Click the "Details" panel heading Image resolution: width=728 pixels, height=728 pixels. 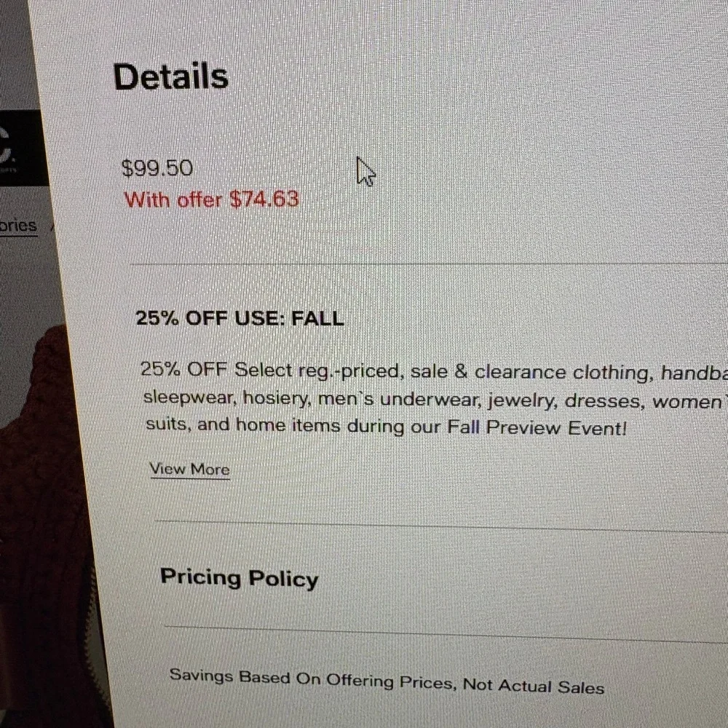(x=170, y=77)
